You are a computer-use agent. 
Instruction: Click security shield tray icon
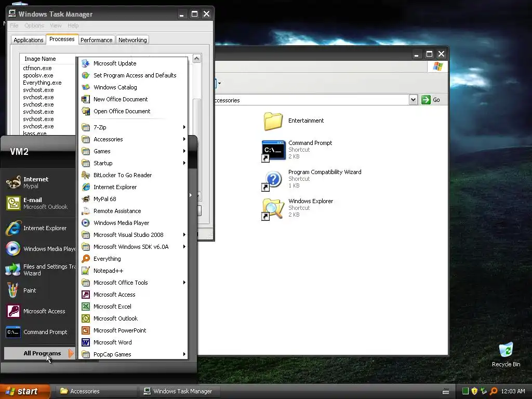474,391
